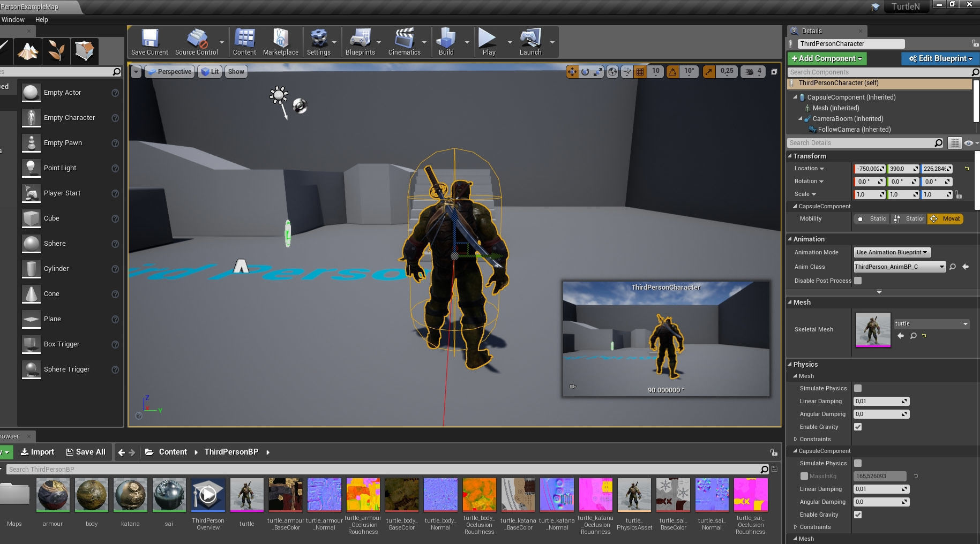Browse to Anim Class asset with magnifier icon
The image size is (980, 544).
tap(953, 267)
